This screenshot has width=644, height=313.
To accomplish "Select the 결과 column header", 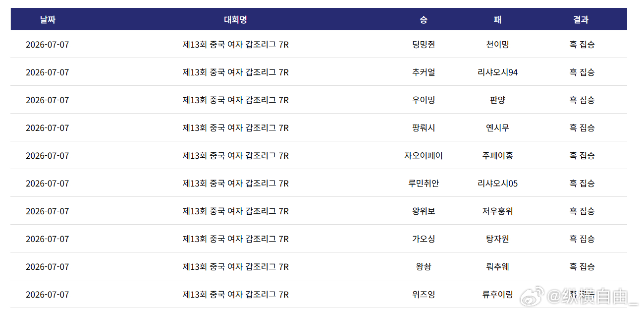I will tap(581, 20).
